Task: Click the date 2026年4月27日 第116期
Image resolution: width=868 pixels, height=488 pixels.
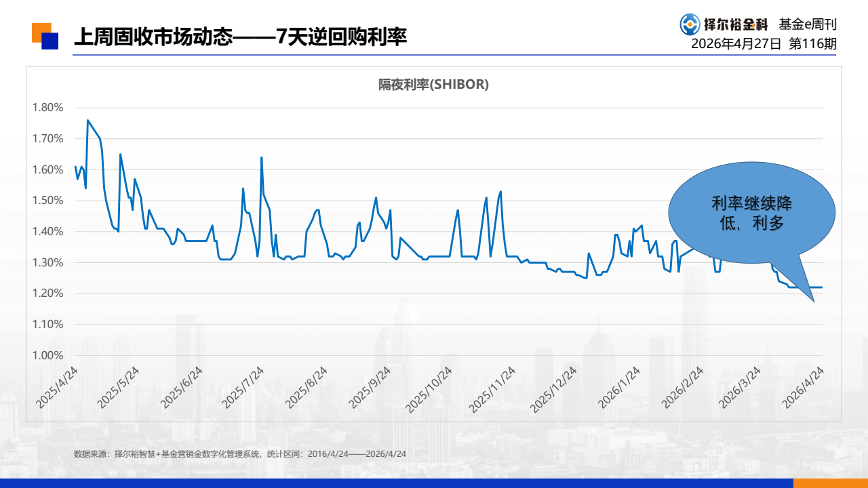Action: pyautogui.click(x=764, y=44)
